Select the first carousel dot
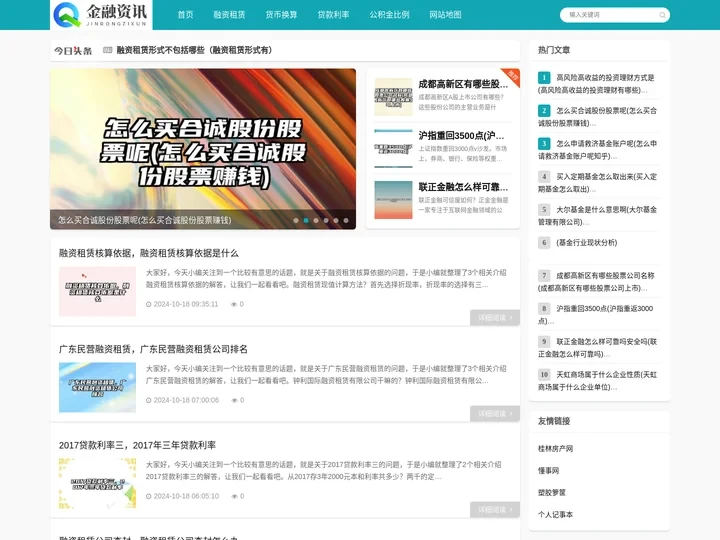The width and height of the screenshot is (720, 540). click(296, 220)
